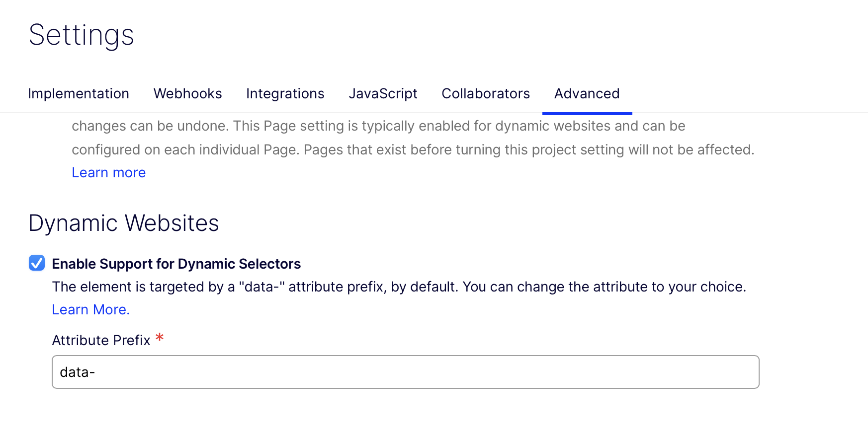The image size is (868, 437).
Task: Click the active tab underline indicator
Action: click(x=587, y=113)
